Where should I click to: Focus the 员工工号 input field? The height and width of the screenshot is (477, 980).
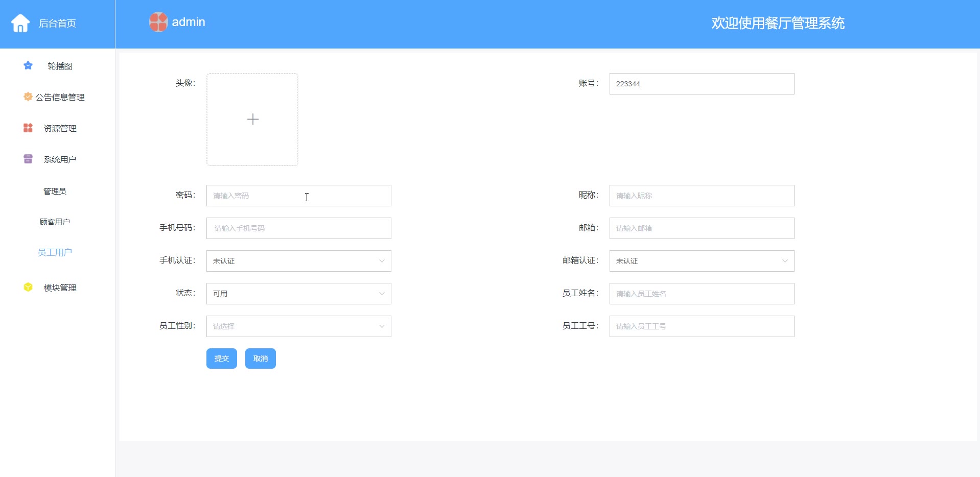(x=702, y=326)
